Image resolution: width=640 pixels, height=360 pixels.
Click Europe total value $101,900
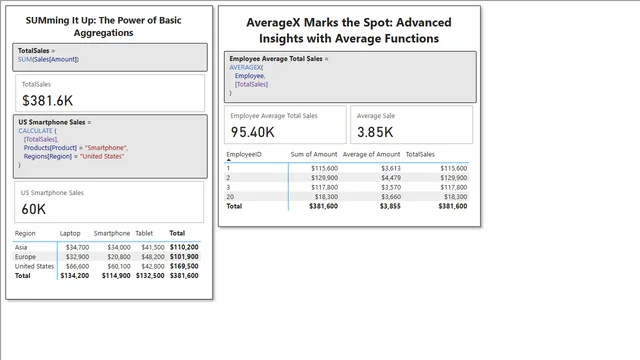tap(184, 257)
